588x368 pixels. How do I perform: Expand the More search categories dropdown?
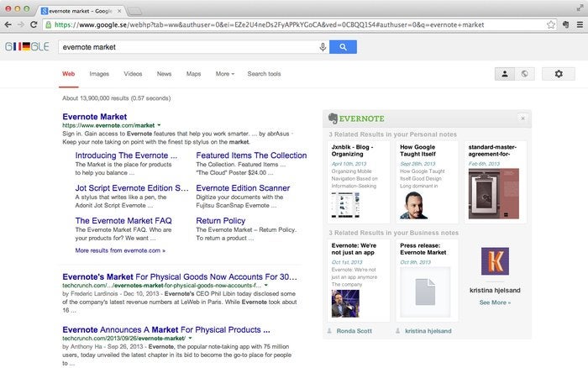(x=225, y=74)
